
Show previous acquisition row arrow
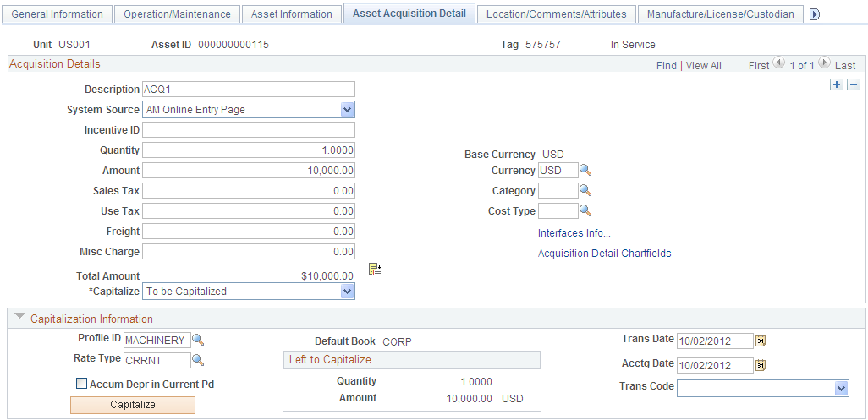779,63
